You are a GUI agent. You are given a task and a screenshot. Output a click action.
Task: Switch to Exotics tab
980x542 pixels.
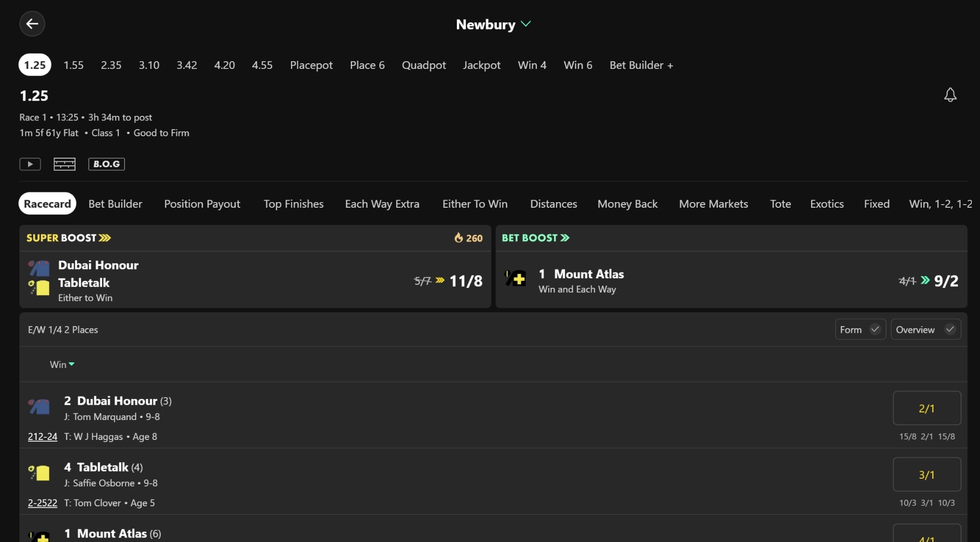(827, 204)
